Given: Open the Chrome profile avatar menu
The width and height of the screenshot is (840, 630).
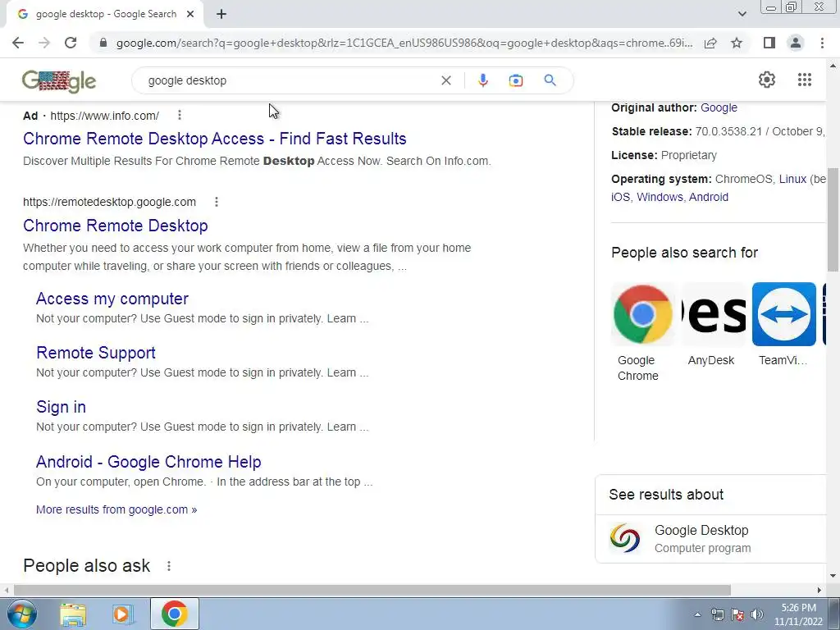Looking at the screenshot, I should tap(796, 43).
